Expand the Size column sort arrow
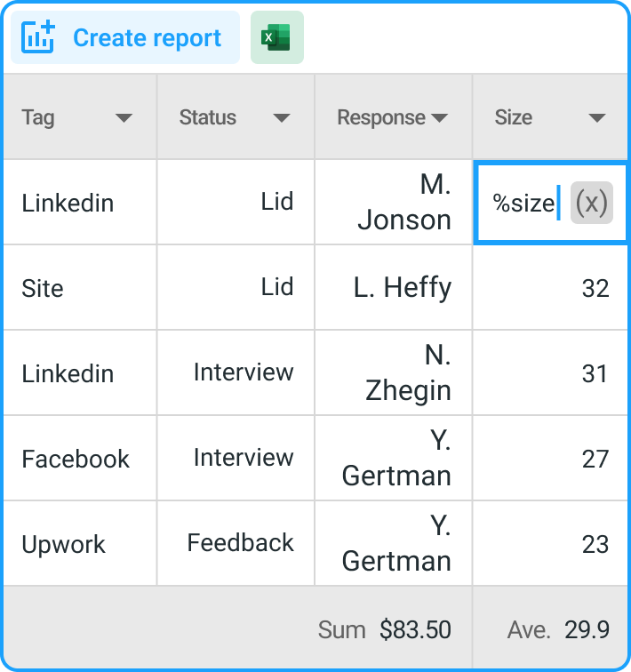 coord(596,118)
